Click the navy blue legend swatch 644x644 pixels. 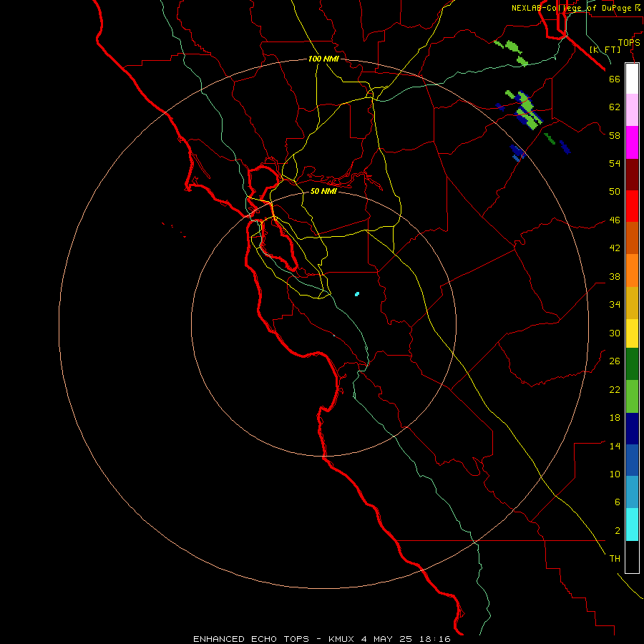coord(632,429)
